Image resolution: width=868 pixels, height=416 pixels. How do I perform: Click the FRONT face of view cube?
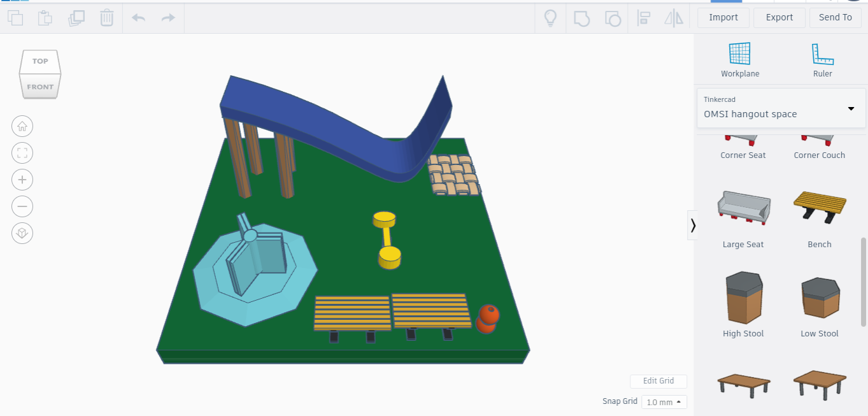40,87
